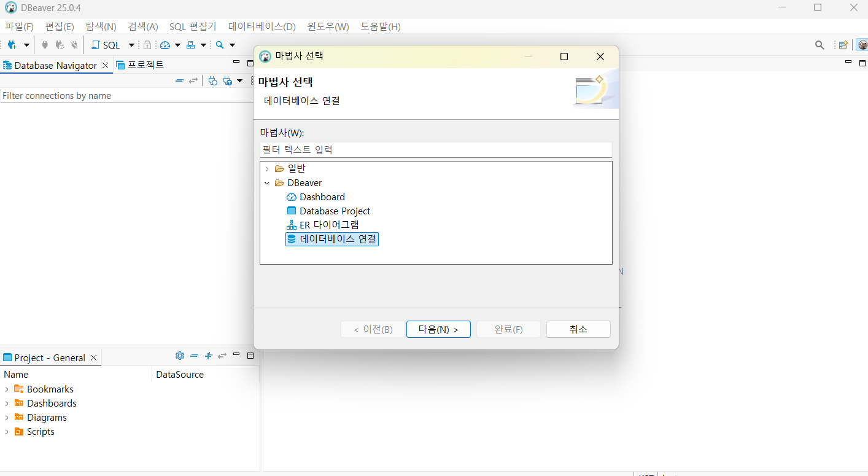Open the 파일(F) menu
868x476 pixels.
19,26
